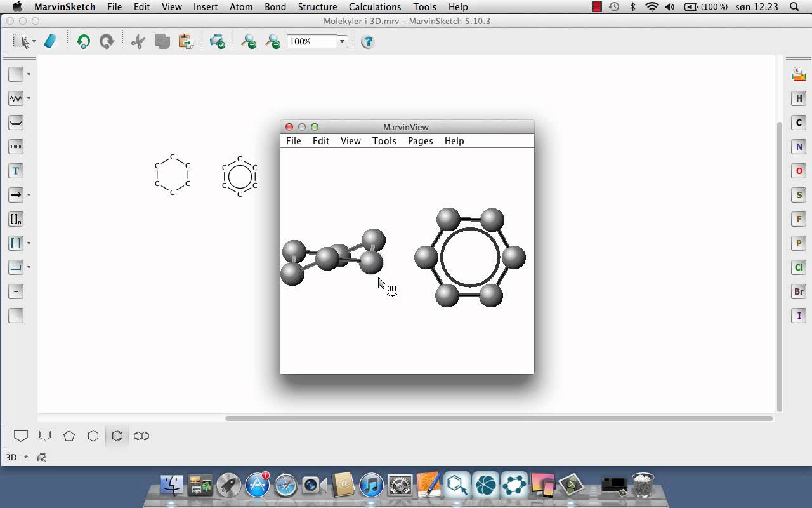The width and height of the screenshot is (812, 508).
Task: Open the Calculations menu
Action: coord(374,7)
